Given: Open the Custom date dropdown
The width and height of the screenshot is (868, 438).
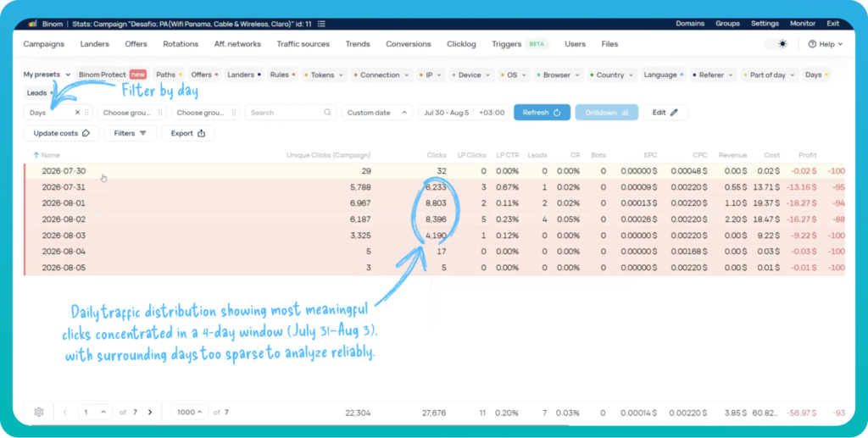Looking at the screenshot, I should tap(377, 113).
